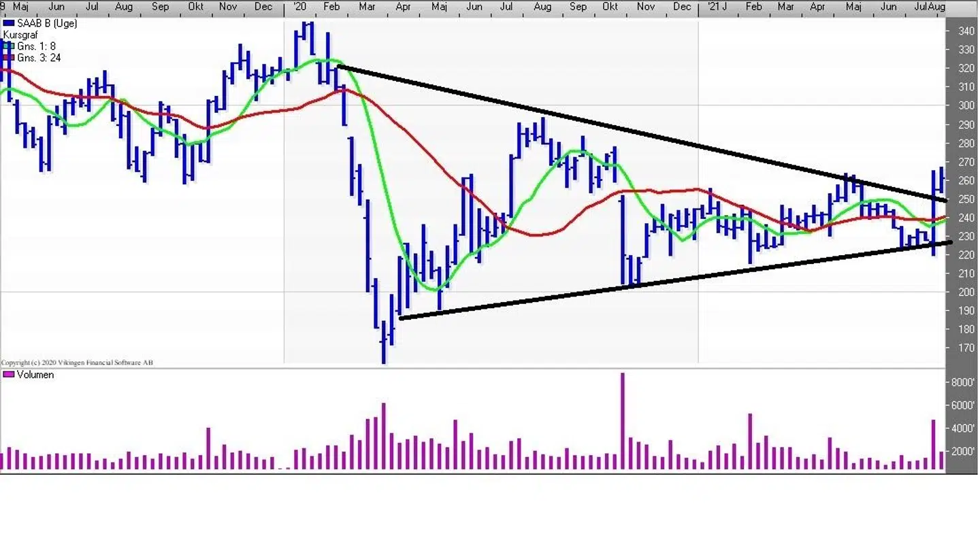Screen dimensions: 980x551
Task: Click the 340 price level on the right axis
Action: click(966, 31)
